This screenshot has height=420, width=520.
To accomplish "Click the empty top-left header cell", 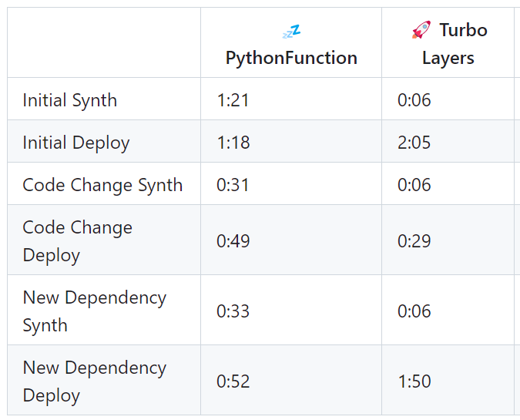I will pyautogui.click(x=104, y=43).
